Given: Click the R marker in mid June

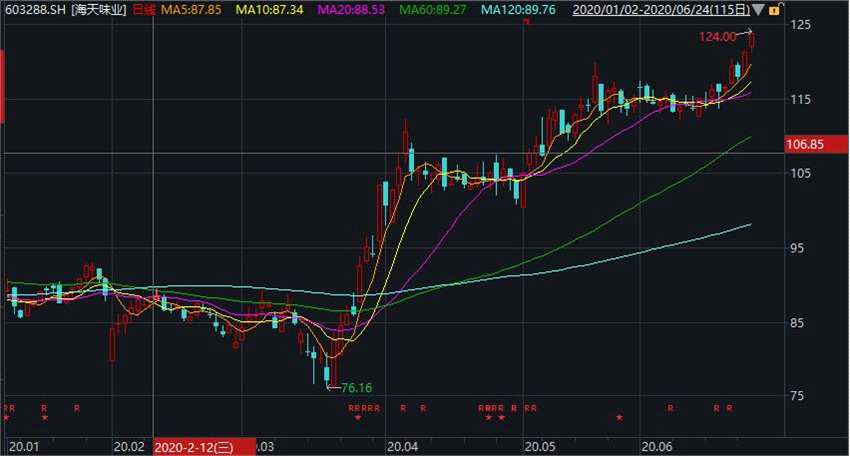Looking at the screenshot, I should (x=671, y=408).
